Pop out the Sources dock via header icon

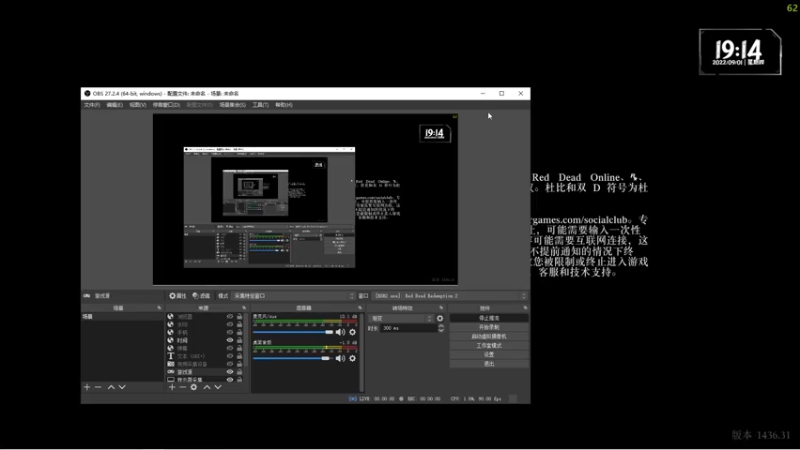[244, 308]
